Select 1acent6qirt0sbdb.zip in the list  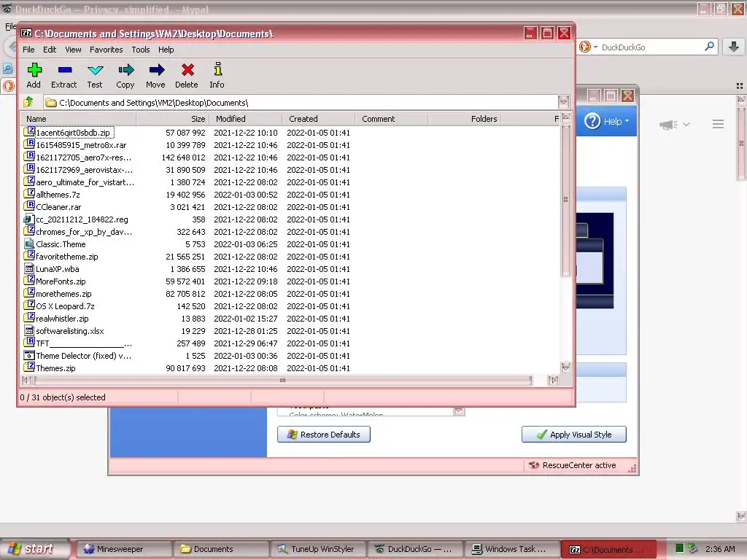[x=73, y=133]
